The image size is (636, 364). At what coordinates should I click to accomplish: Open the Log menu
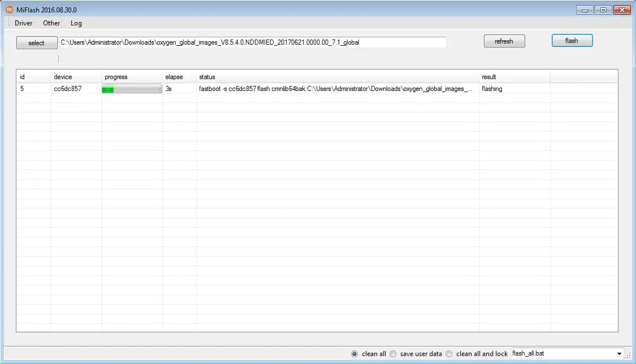pyautogui.click(x=76, y=23)
